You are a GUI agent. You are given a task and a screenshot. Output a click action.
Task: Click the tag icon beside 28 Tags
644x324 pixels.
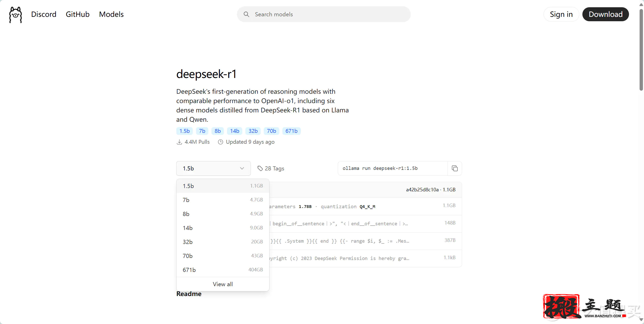point(260,168)
